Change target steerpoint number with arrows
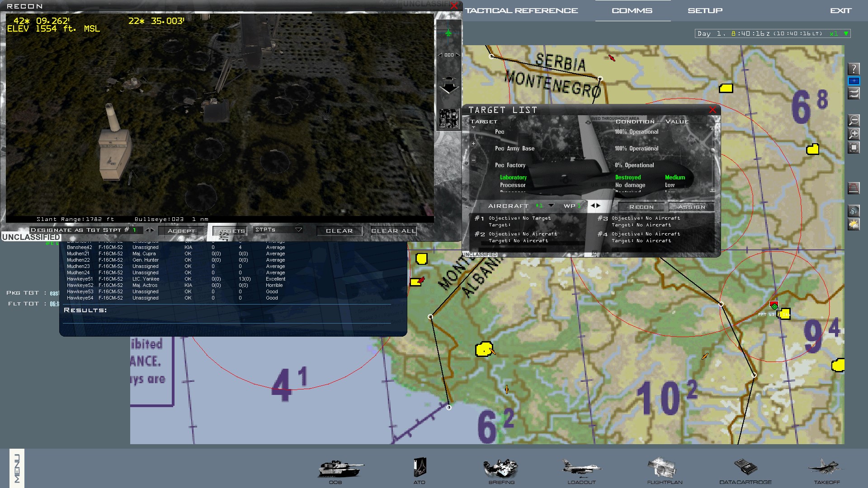The image size is (868, 488). [x=150, y=230]
